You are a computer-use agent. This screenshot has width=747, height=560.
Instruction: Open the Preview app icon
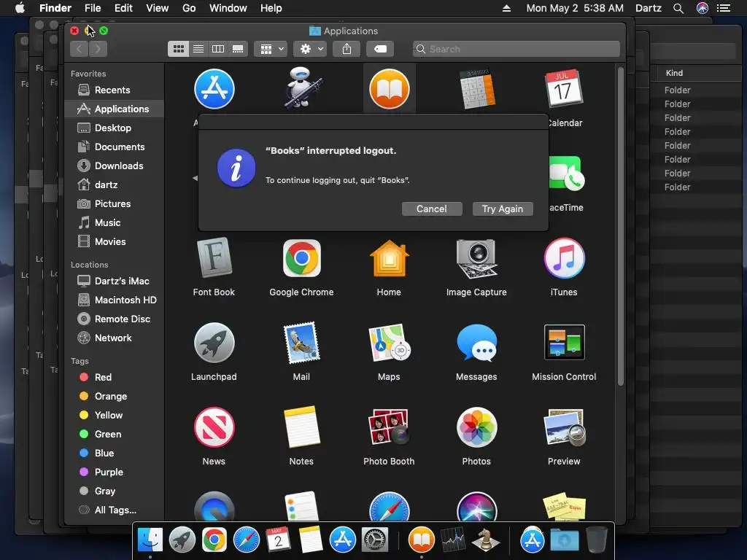564,427
